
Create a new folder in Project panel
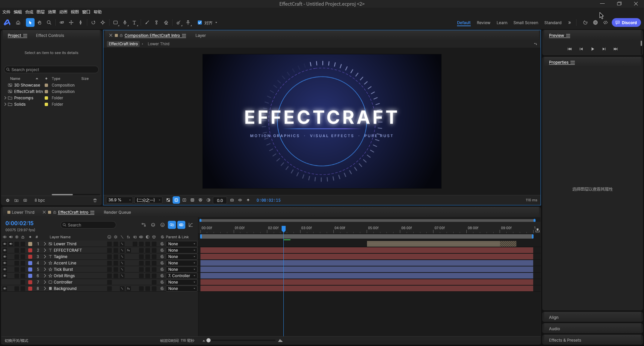pos(16,200)
